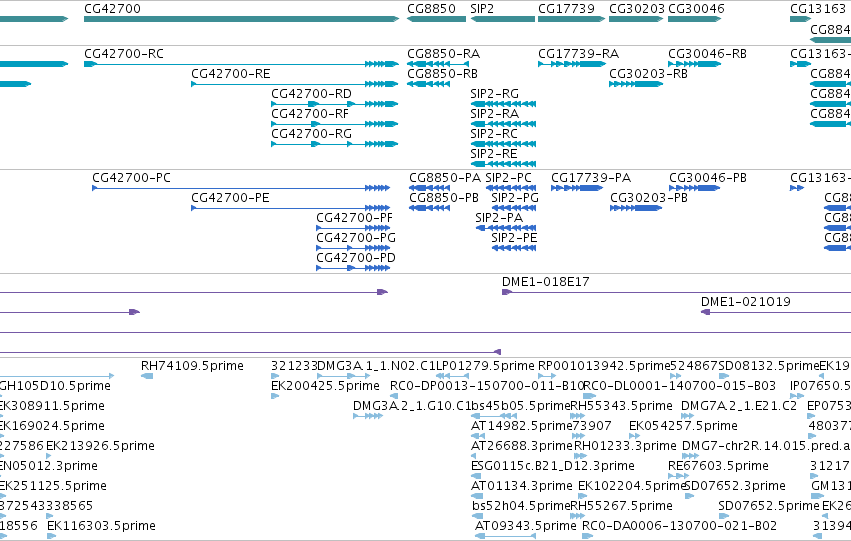Click EST EK200425.5prime
Viewport: 851px width, 541px height.
pos(275,396)
